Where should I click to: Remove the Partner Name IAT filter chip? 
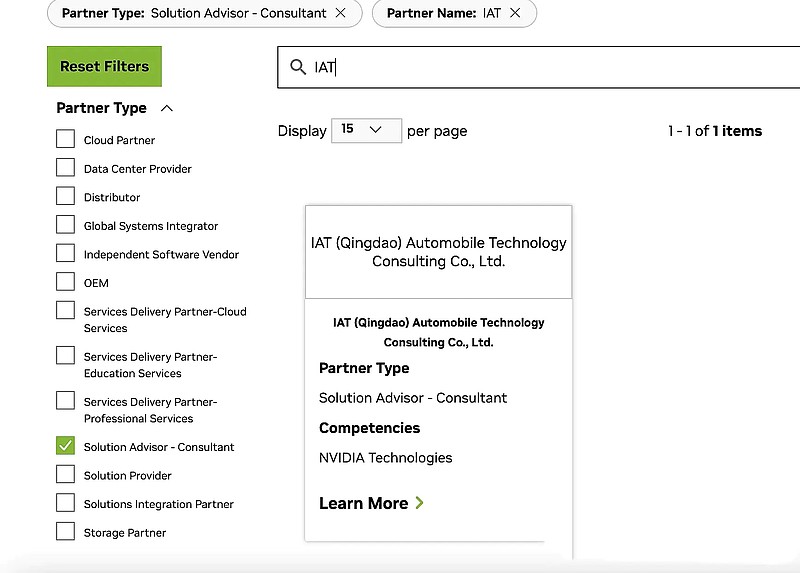tap(515, 13)
